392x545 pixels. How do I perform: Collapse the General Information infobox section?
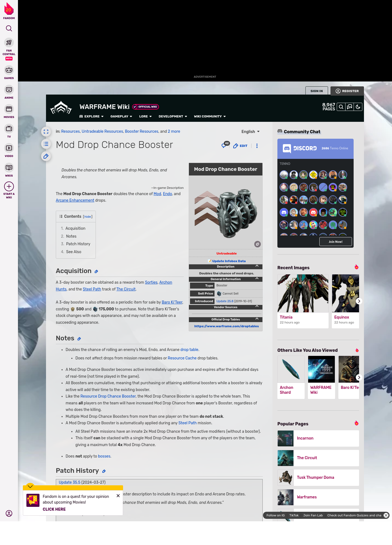tap(257, 278)
